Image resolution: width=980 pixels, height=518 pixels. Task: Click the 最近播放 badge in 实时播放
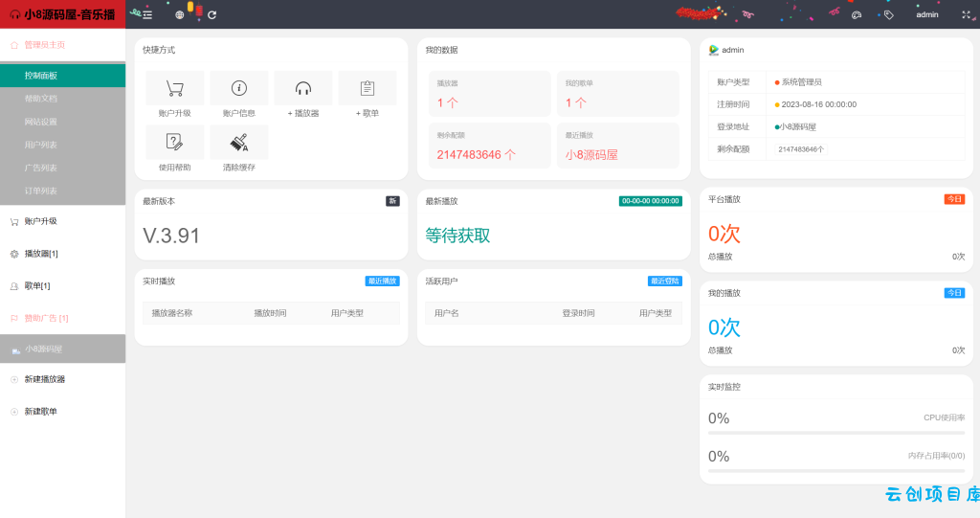[x=382, y=281]
